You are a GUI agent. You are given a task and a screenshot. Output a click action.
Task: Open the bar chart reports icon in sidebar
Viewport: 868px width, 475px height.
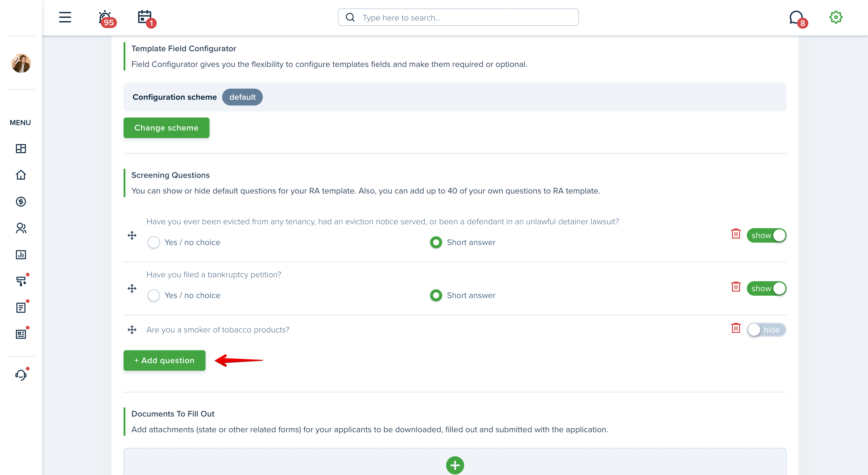[x=21, y=254]
